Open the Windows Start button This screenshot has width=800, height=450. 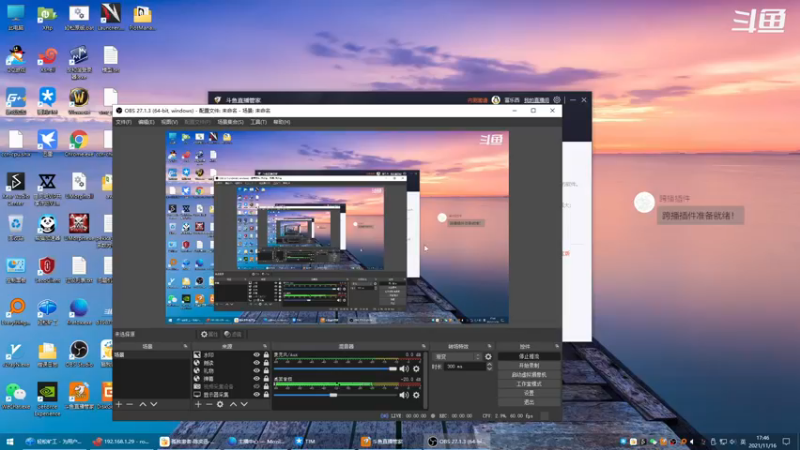point(9,441)
